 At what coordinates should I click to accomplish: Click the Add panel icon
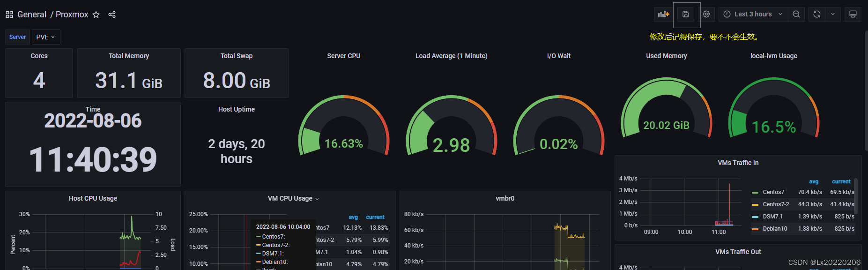pyautogui.click(x=663, y=14)
